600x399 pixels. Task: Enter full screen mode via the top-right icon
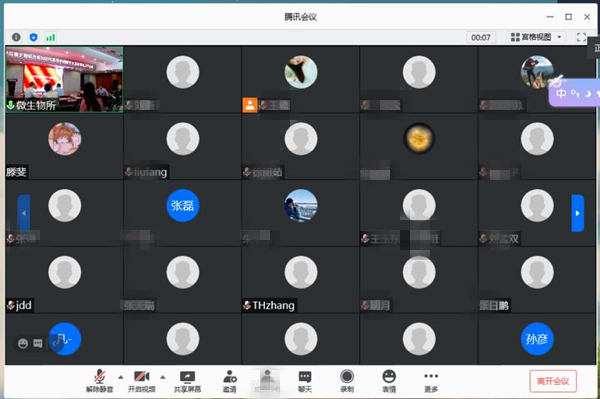coord(581,37)
